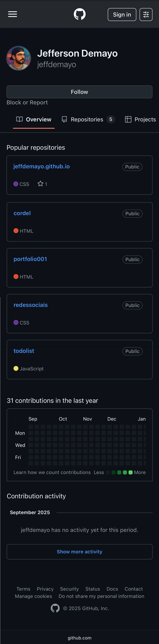Click the star icon on jeffdemayo.github.io
Screen dimensions: 159x644
click(40, 184)
